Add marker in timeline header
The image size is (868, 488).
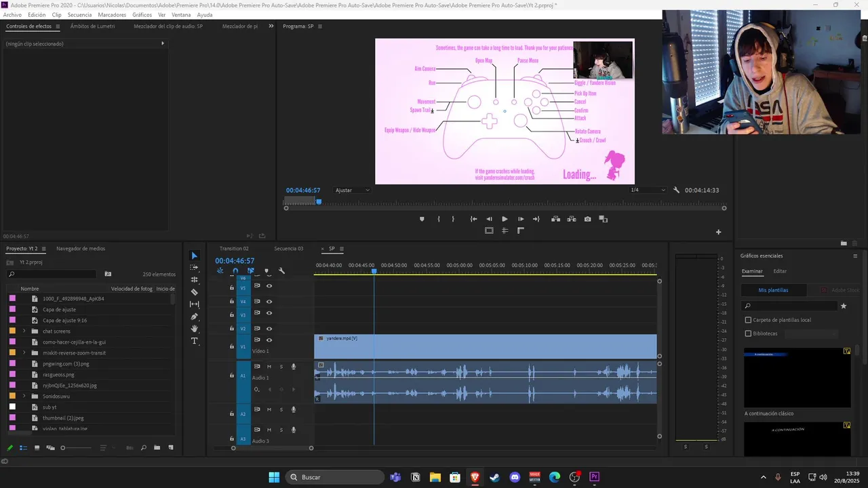267,271
